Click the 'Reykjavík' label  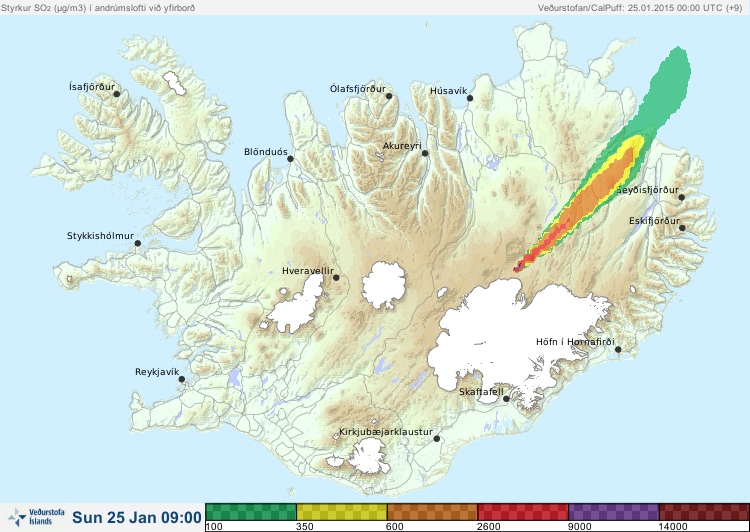(157, 372)
